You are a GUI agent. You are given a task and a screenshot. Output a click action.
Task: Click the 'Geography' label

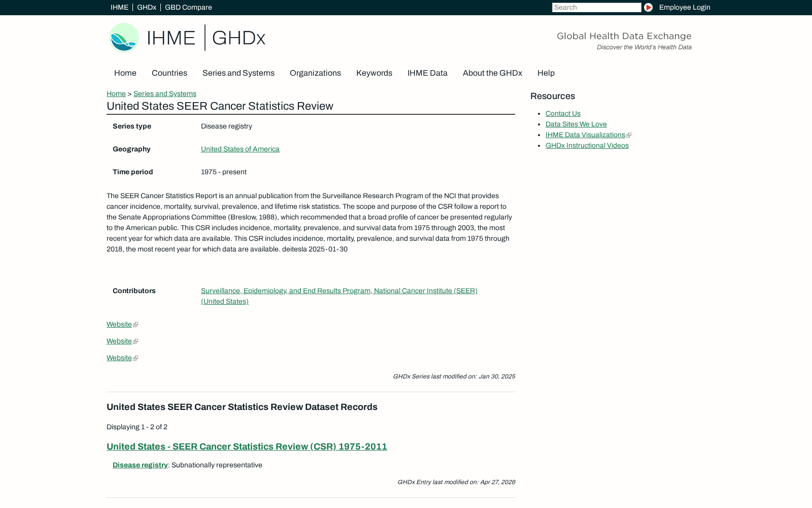(131, 149)
